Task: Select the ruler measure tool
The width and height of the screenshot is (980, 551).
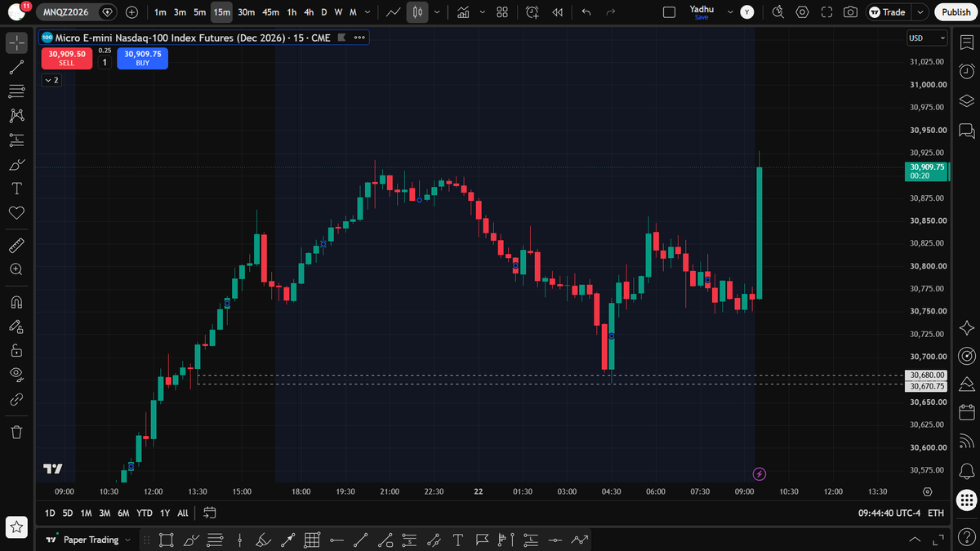Action: [16, 244]
